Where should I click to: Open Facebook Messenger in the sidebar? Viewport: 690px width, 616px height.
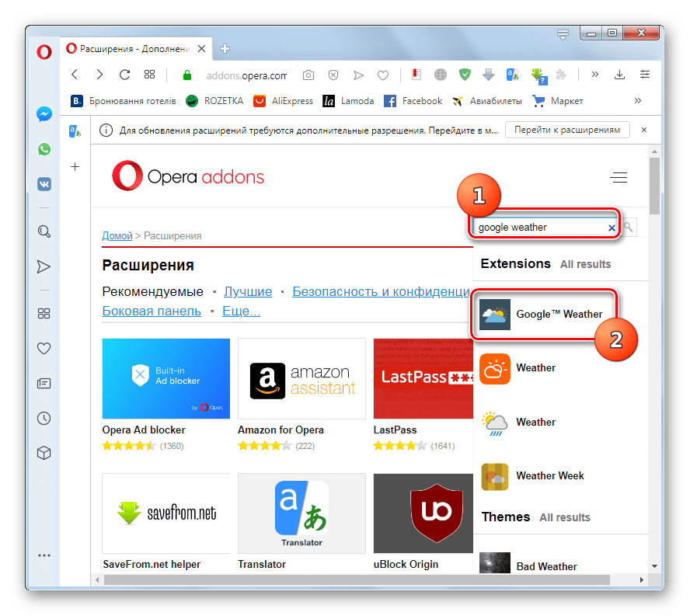point(44,114)
